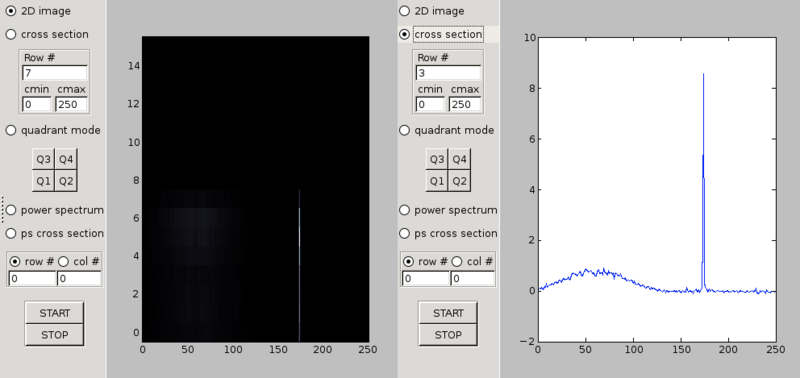Select power spectrum radio in right panel
The width and height of the screenshot is (800, 378).
[404, 210]
